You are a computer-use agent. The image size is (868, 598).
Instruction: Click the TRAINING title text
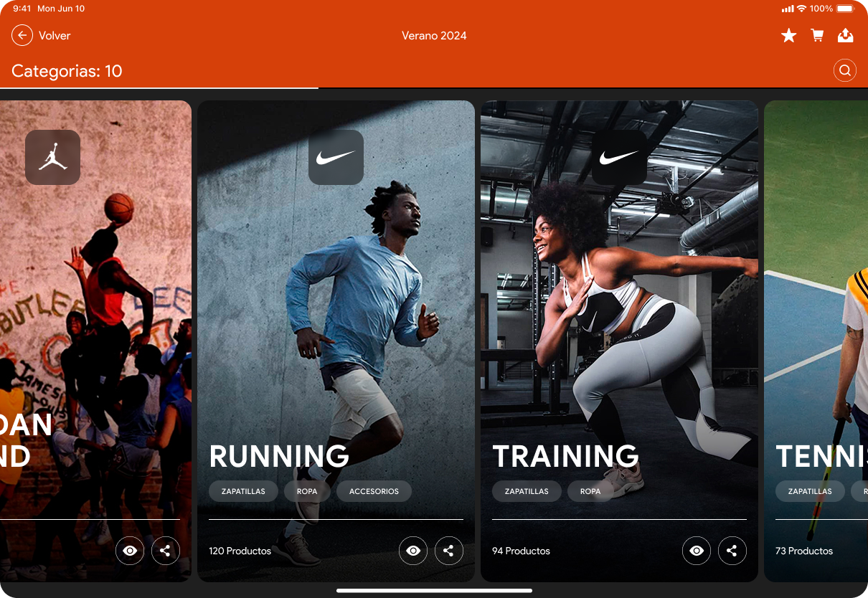pos(565,456)
